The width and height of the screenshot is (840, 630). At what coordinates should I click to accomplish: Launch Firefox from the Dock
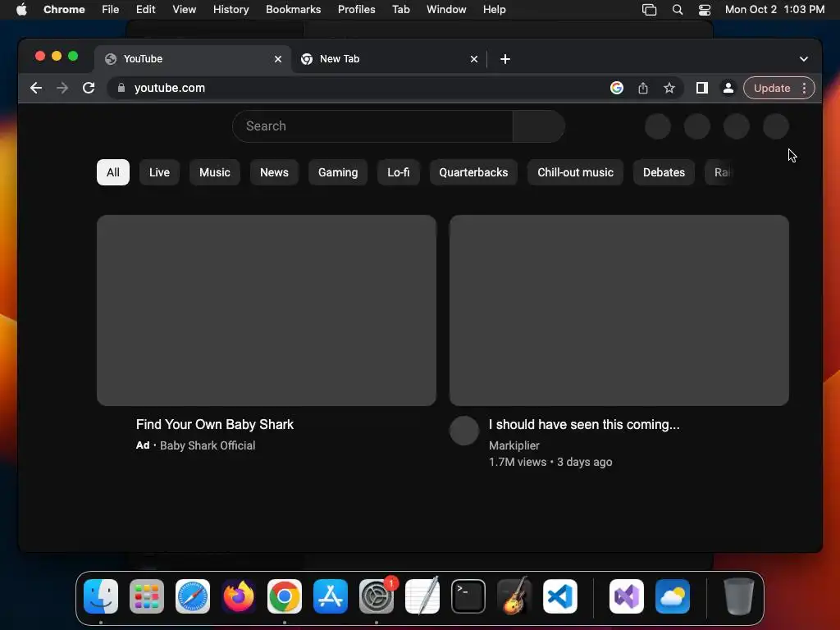(x=239, y=596)
